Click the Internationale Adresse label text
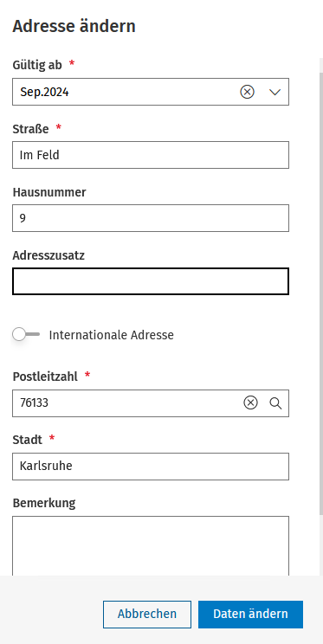The height and width of the screenshot is (644, 323). (112, 335)
